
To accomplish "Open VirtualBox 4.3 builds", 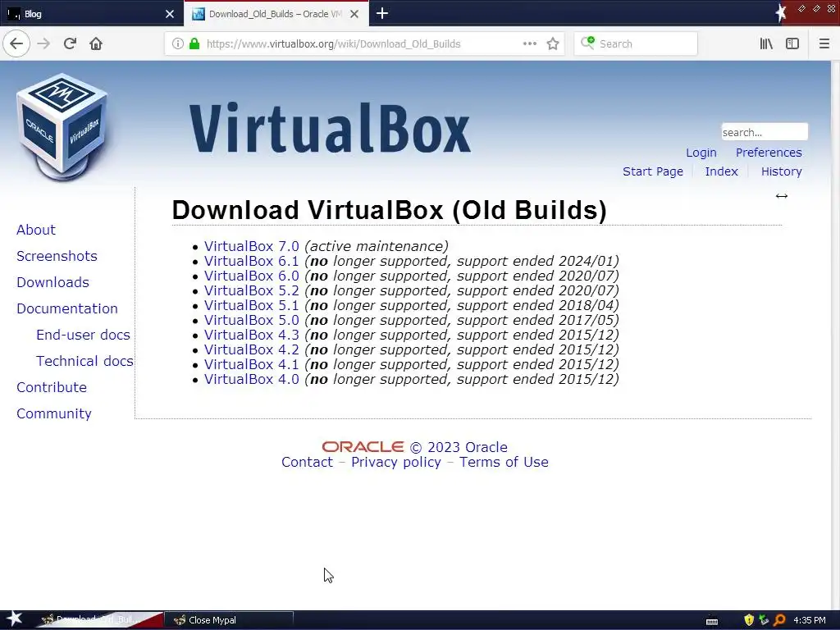I will (251, 335).
